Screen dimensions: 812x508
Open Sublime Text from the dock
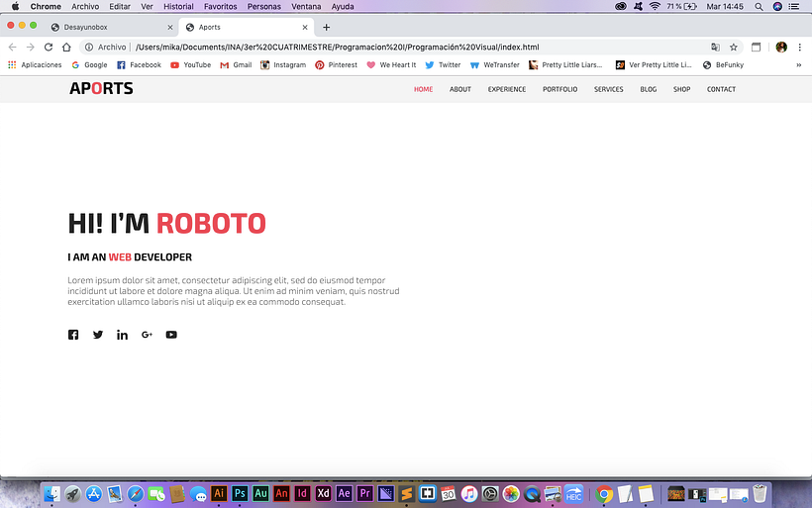pyautogui.click(x=407, y=493)
